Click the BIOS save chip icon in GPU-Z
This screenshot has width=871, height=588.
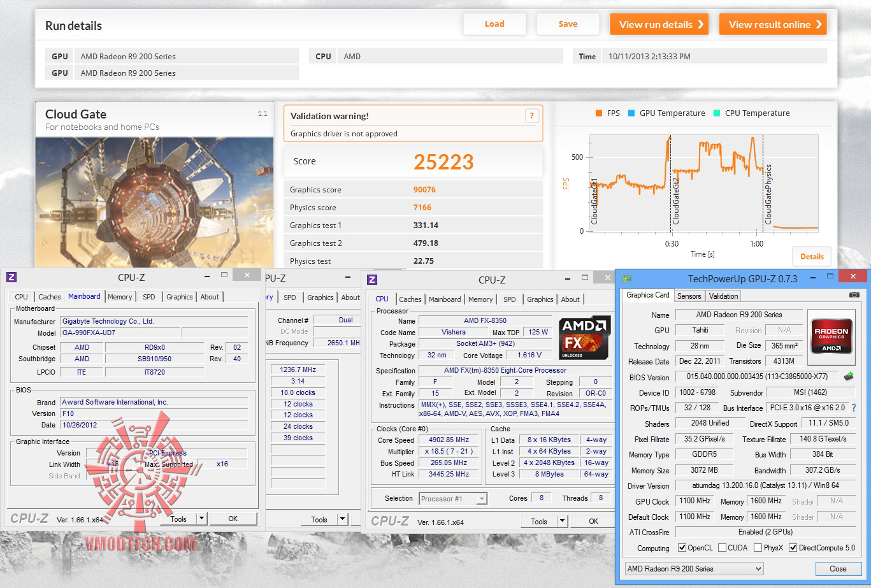pyautogui.click(x=849, y=376)
